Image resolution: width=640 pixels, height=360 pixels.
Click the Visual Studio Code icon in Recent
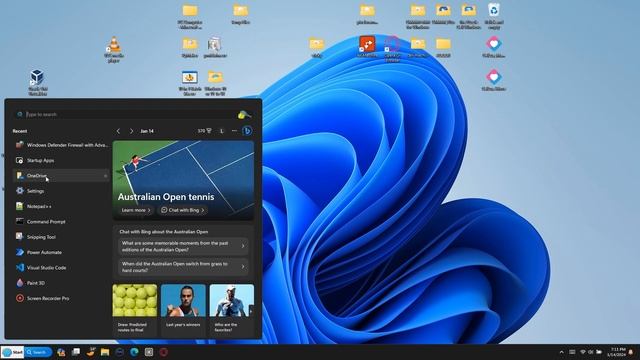(20, 267)
